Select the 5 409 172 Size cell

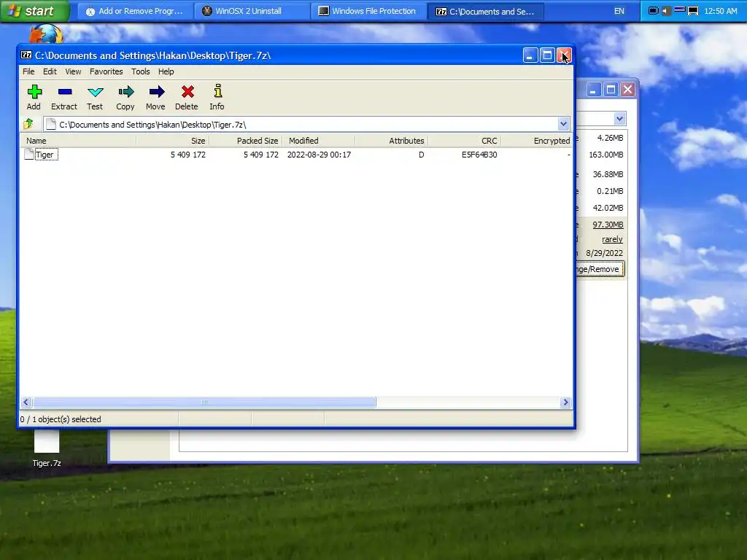click(x=188, y=155)
